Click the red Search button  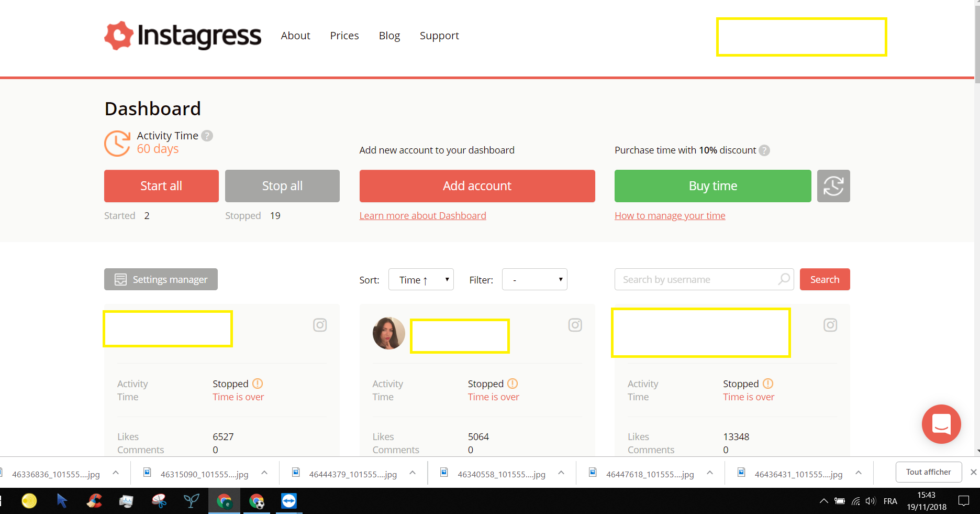[825, 280]
